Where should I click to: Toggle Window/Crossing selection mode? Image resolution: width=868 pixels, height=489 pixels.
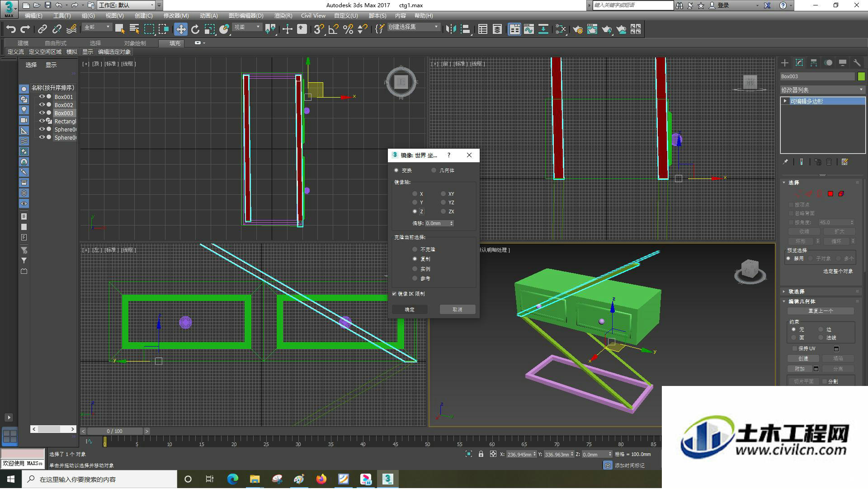pyautogui.click(x=163, y=29)
